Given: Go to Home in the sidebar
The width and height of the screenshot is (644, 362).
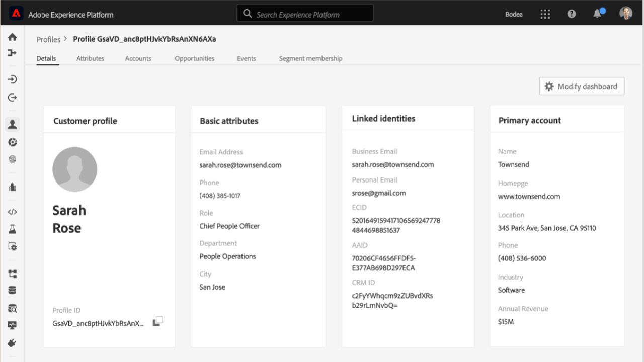Looking at the screenshot, I should tap(13, 37).
